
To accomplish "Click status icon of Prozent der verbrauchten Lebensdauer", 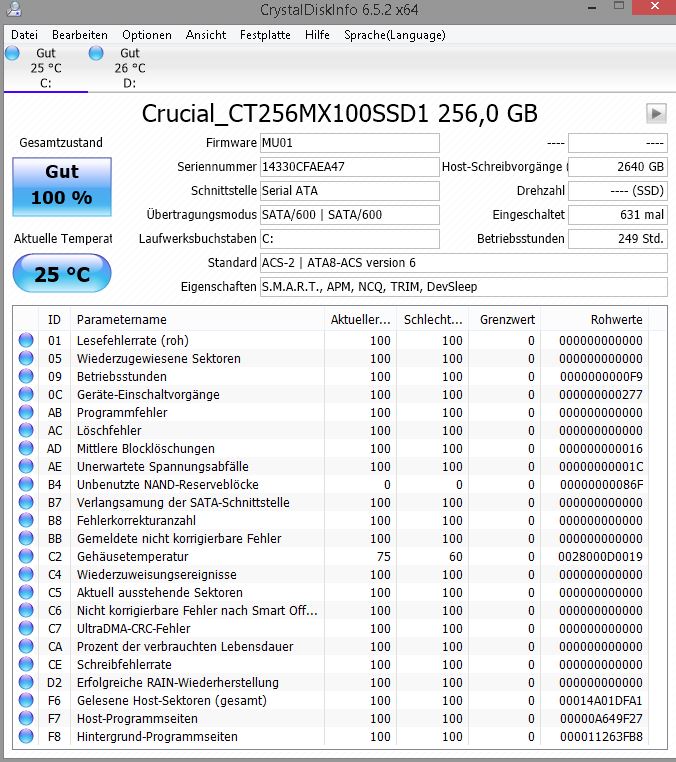I will pos(26,646).
